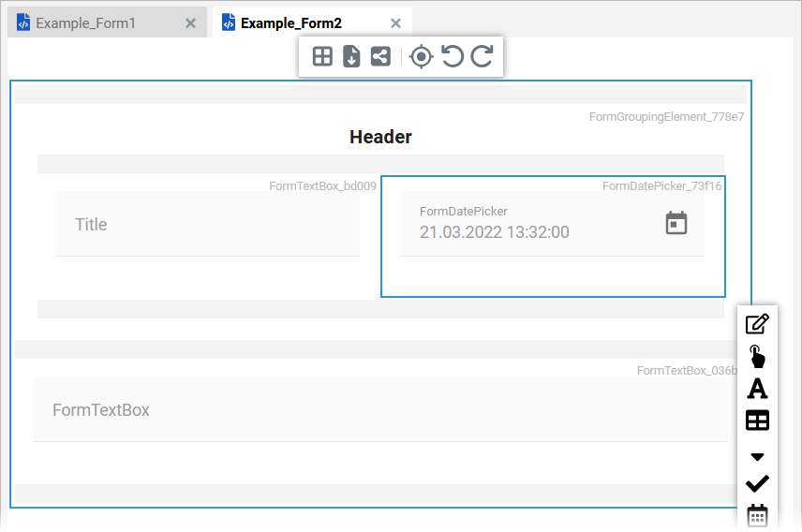Click the dropdown arrow element icon

click(757, 457)
